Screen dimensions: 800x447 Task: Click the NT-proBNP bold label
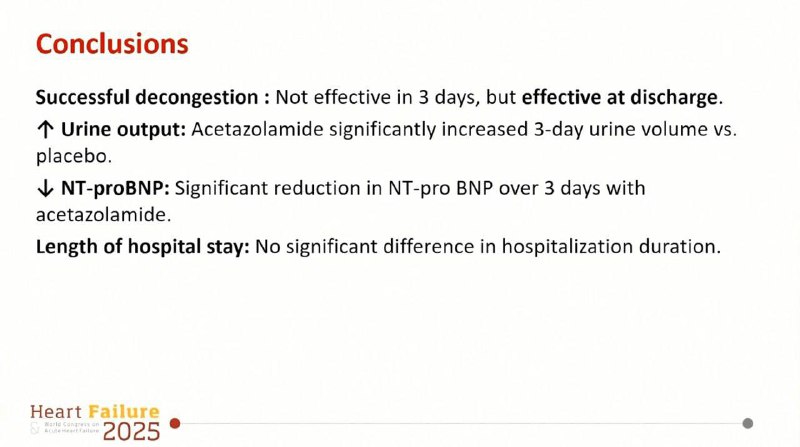click(x=115, y=188)
